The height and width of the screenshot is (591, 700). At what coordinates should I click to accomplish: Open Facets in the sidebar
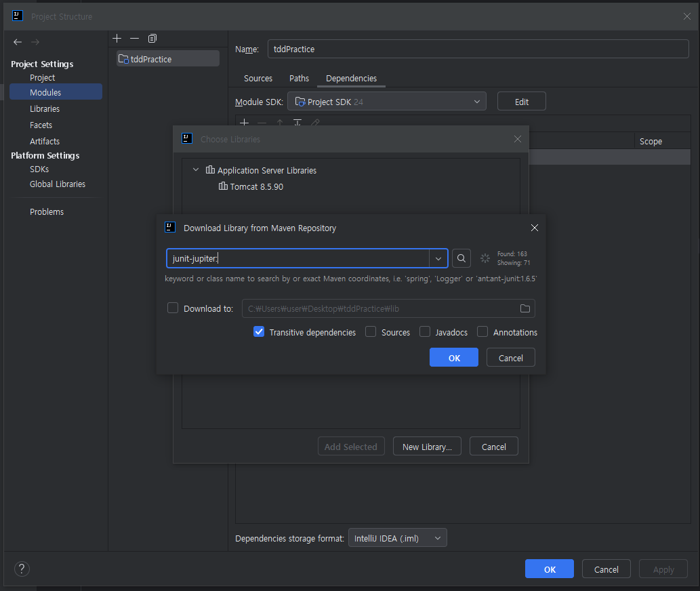point(41,125)
